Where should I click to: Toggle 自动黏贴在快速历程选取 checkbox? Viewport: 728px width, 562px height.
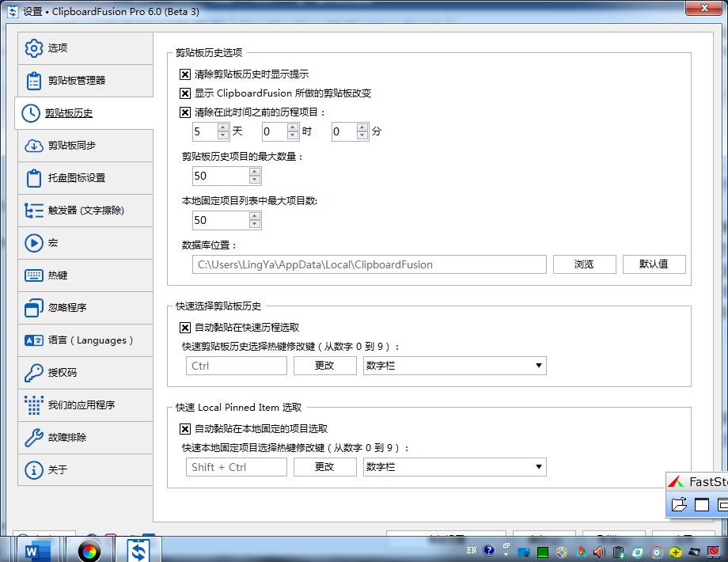click(185, 328)
